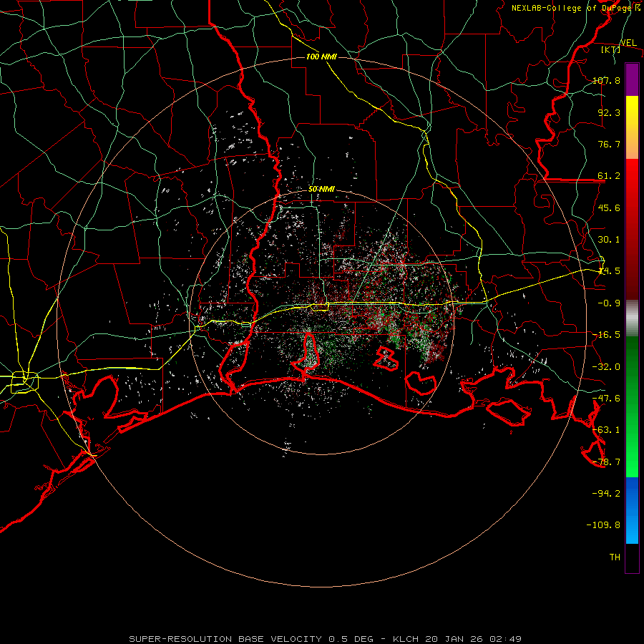This screenshot has width=644, height=644.
Task: Click the [KT] units label
Action: (611, 49)
